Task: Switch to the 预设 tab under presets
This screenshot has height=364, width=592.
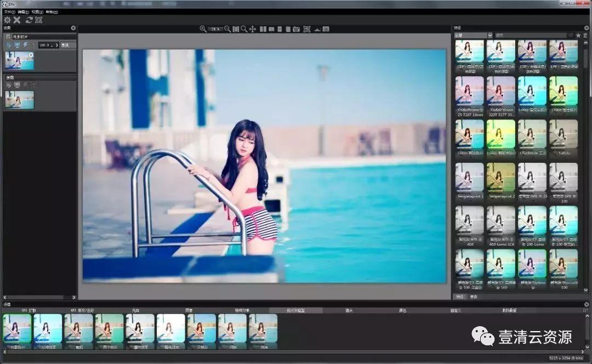Action: coord(459,297)
